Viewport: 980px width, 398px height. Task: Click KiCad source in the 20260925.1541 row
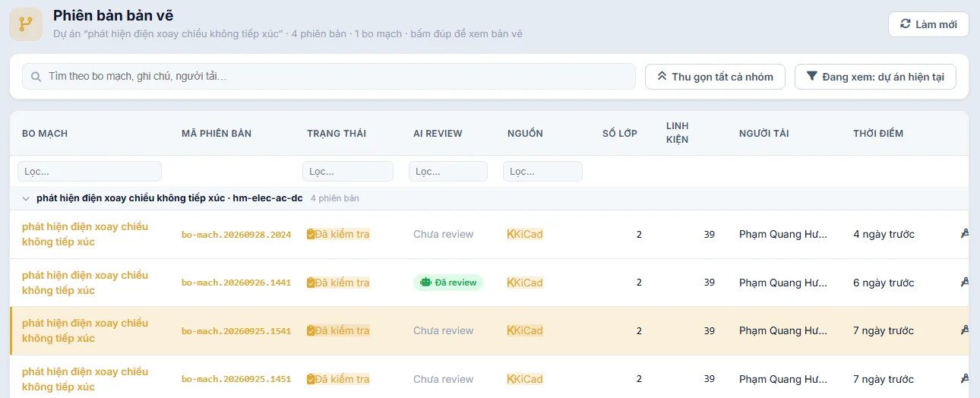(525, 330)
